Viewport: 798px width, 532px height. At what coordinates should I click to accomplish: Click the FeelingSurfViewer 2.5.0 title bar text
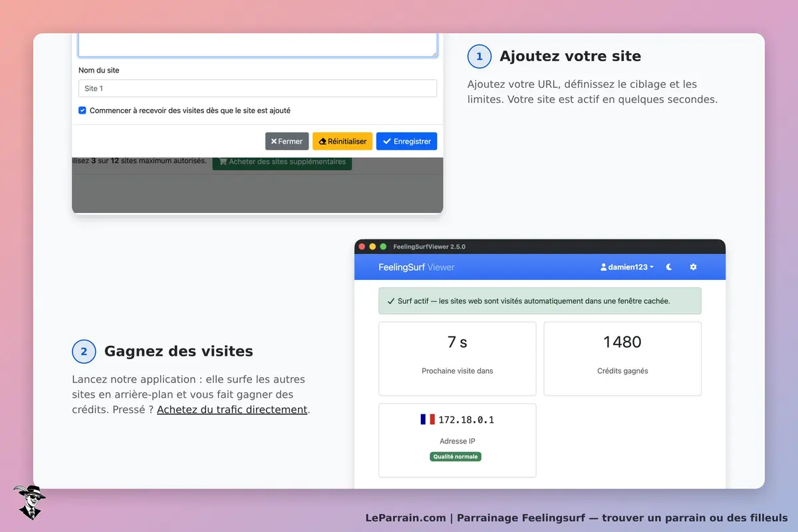[x=430, y=247]
